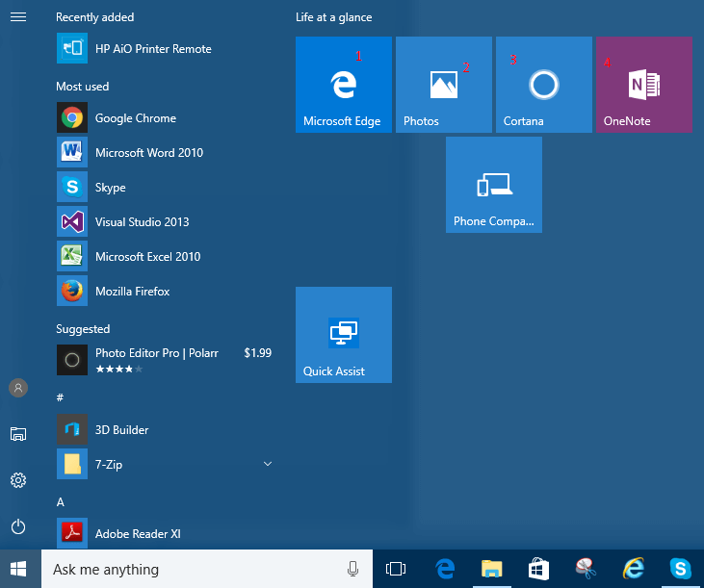Open the Photos tile
This screenshot has height=588, width=704.
[x=443, y=85]
